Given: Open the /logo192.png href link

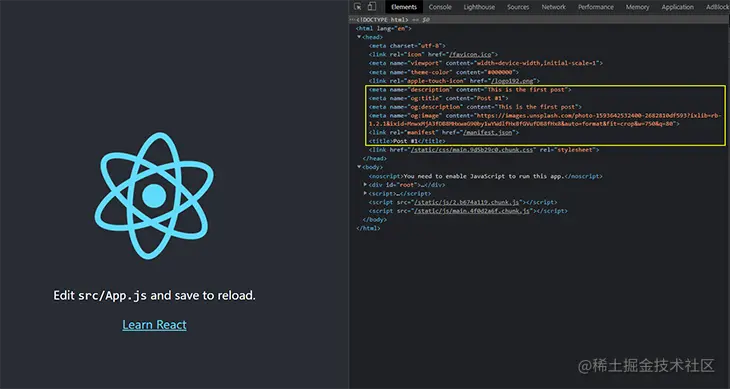Looking at the screenshot, I should click(x=511, y=81).
